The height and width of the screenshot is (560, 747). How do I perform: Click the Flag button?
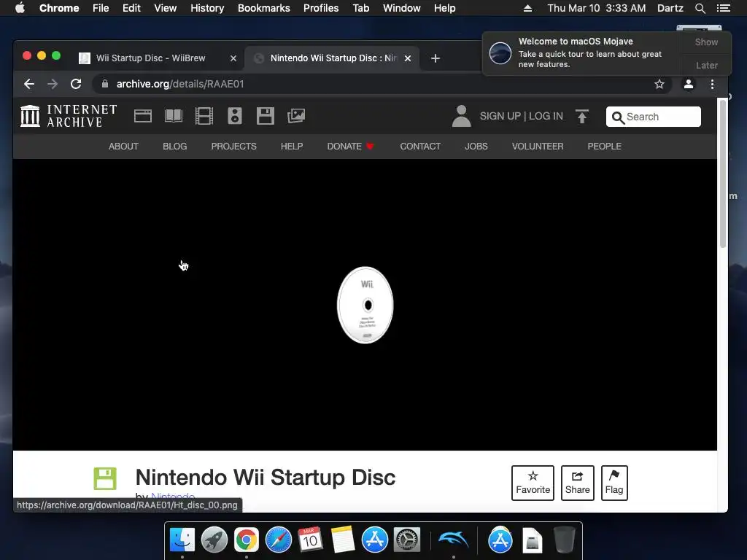coord(614,483)
